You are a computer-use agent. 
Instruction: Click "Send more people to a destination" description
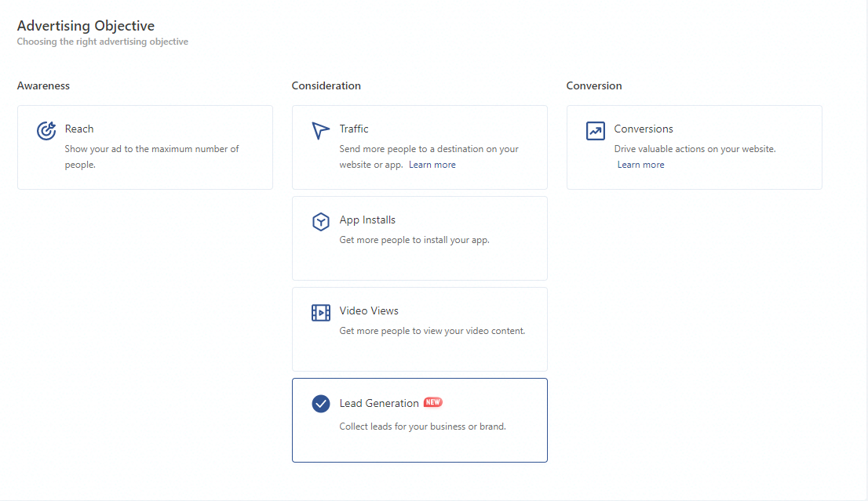point(429,157)
